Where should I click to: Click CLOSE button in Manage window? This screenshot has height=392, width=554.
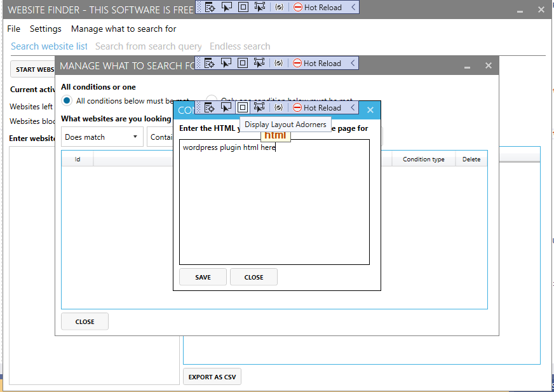pos(84,321)
